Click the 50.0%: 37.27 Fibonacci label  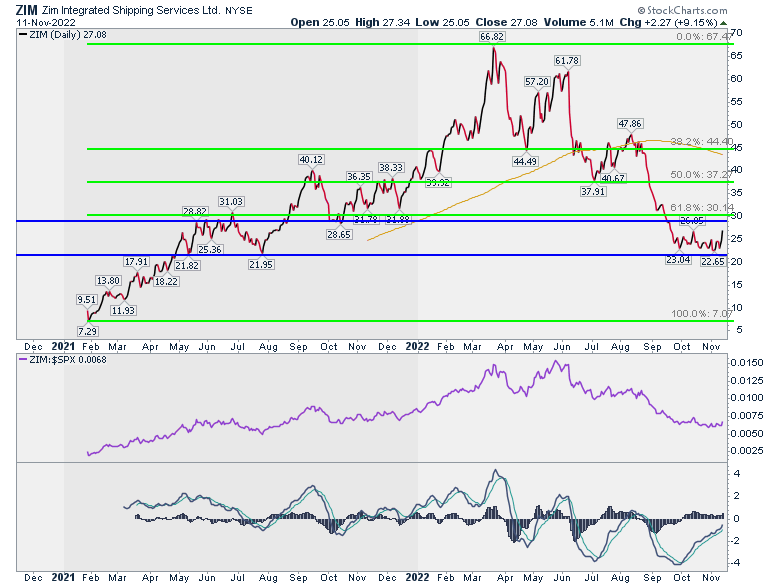[x=701, y=175]
